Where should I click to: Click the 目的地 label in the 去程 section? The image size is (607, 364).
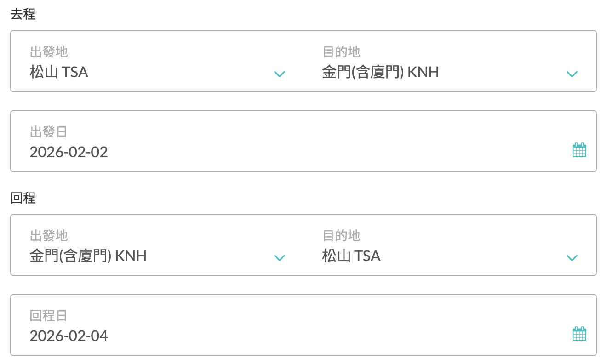click(341, 52)
